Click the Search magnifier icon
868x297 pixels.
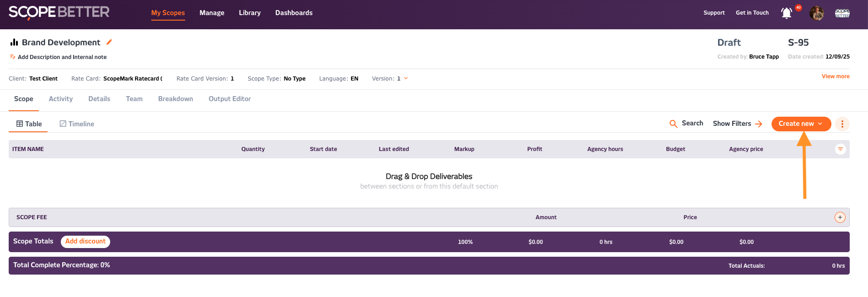coord(673,124)
